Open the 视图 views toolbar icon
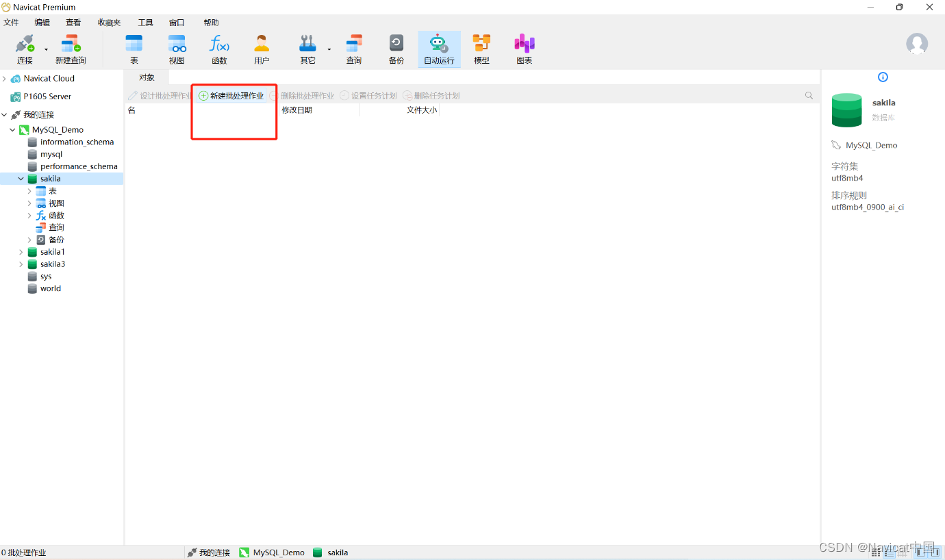945x560 pixels. [x=177, y=49]
